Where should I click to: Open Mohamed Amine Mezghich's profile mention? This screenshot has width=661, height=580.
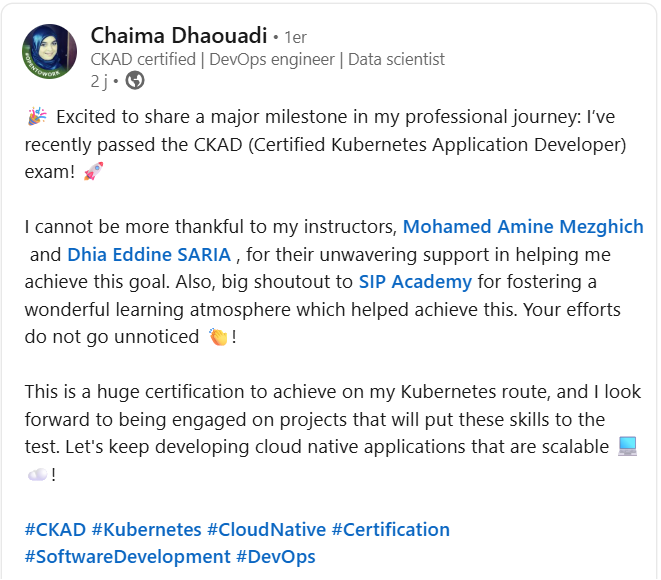(523, 227)
